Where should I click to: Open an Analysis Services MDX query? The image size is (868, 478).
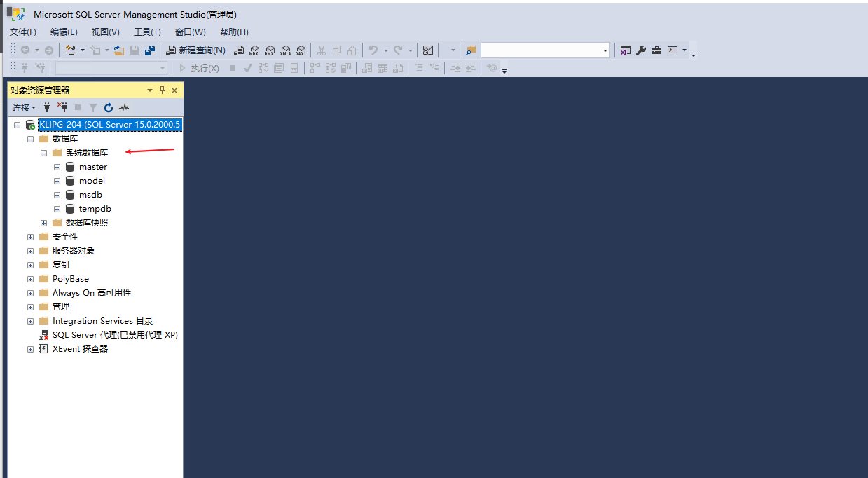[x=254, y=50]
